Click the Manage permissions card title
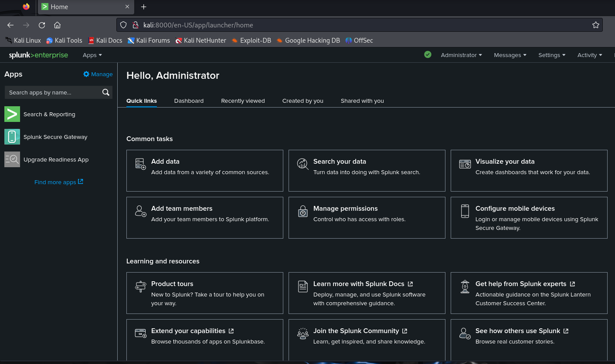This screenshot has width=615, height=364. pos(346,209)
